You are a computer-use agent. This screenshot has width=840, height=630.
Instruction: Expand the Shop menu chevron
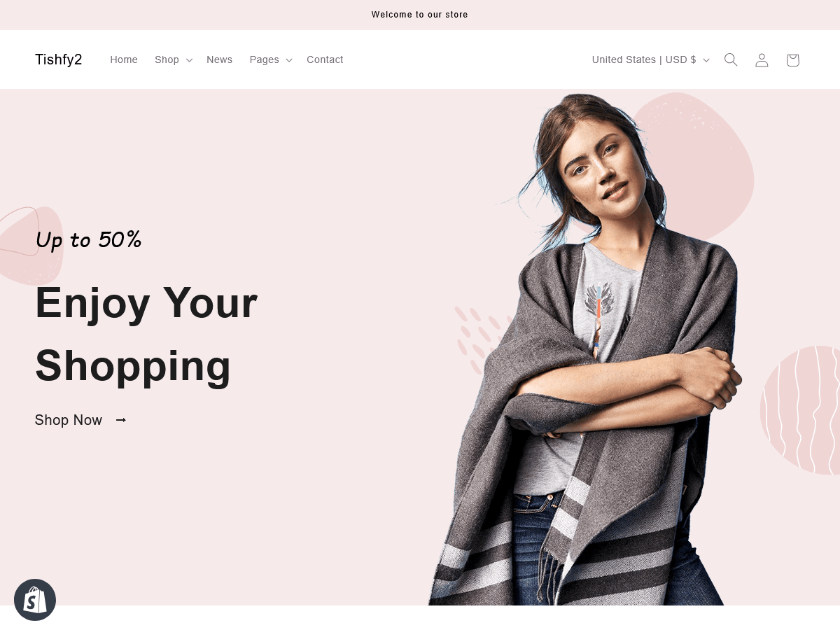[189, 60]
